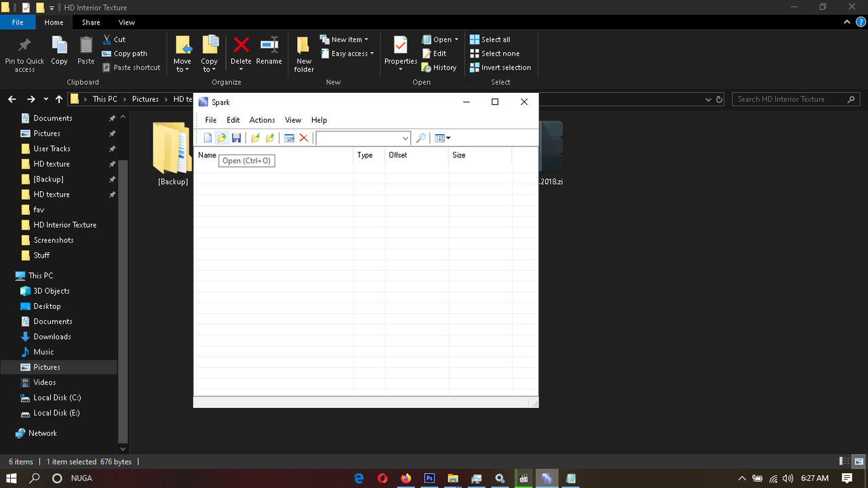
Task: Open Spark's View menu
Action: (293, 120)
